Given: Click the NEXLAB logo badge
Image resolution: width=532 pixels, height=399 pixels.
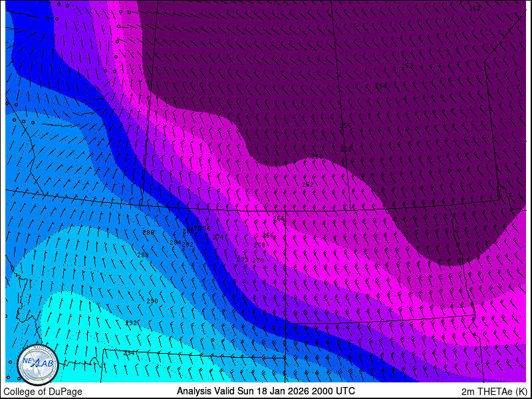Looking at the screenshot, I should 38,364.
